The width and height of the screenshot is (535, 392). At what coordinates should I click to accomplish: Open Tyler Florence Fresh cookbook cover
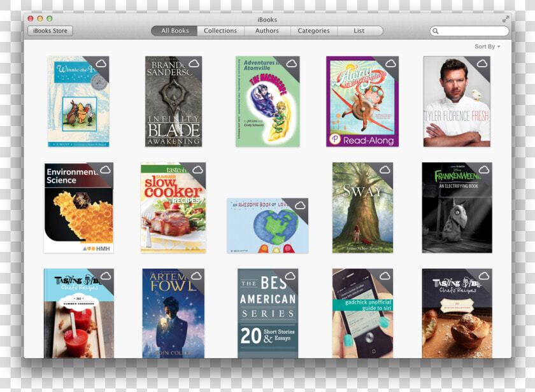(x=457, y=102)
